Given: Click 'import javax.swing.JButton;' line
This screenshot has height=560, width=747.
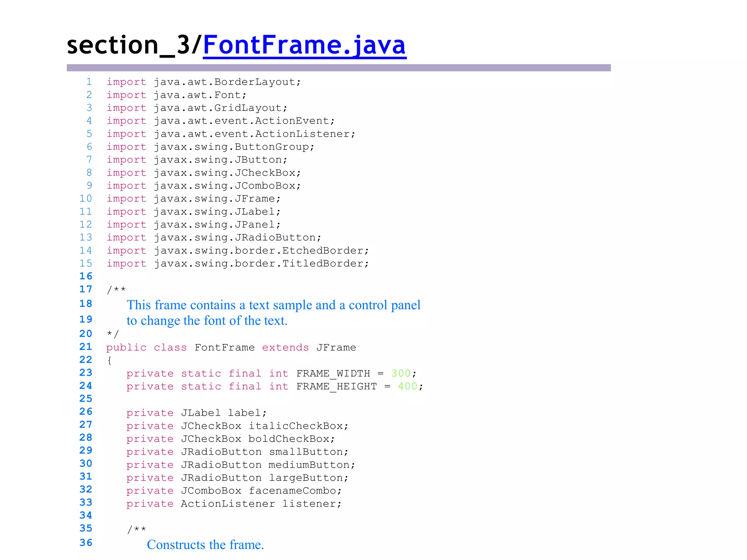Looking at the screenshot, I should tap(197, 160).
